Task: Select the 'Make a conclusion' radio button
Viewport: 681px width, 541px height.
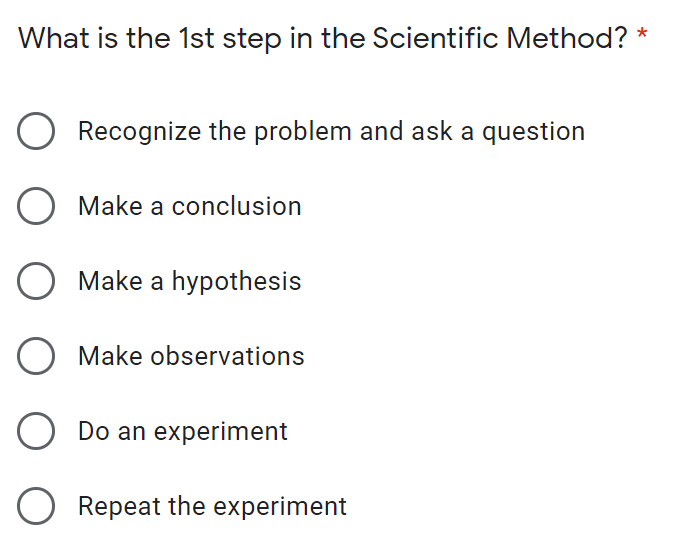Action: (x=36, y=207)
